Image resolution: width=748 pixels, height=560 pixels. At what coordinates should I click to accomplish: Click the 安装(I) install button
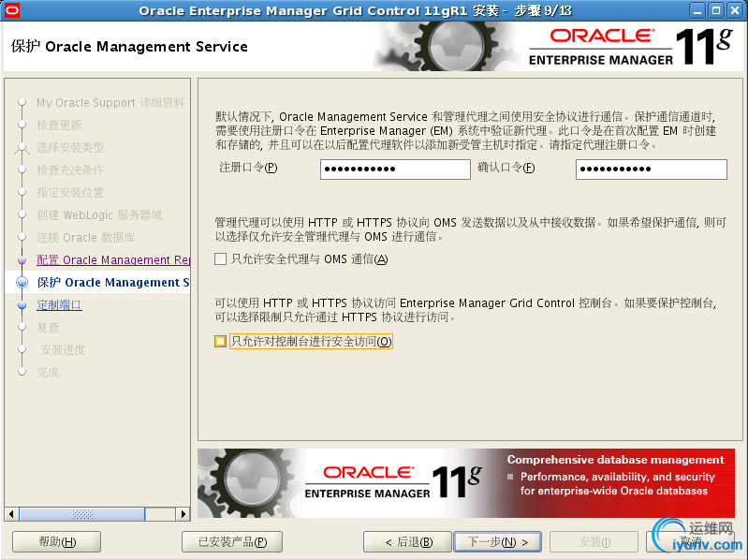[x=594, y=542]
